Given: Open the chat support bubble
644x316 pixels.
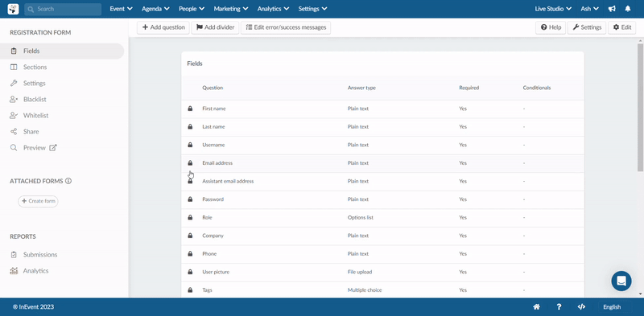Looking at the screenshot, I should tap(621, 281).
